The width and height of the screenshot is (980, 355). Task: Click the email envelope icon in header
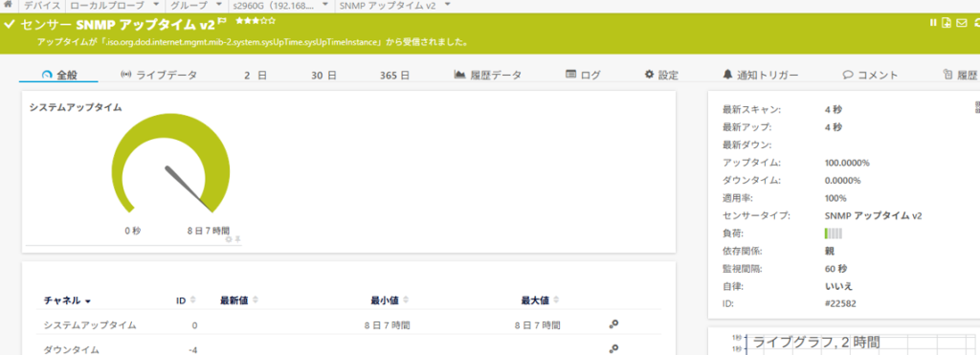[x=962, y=23]
